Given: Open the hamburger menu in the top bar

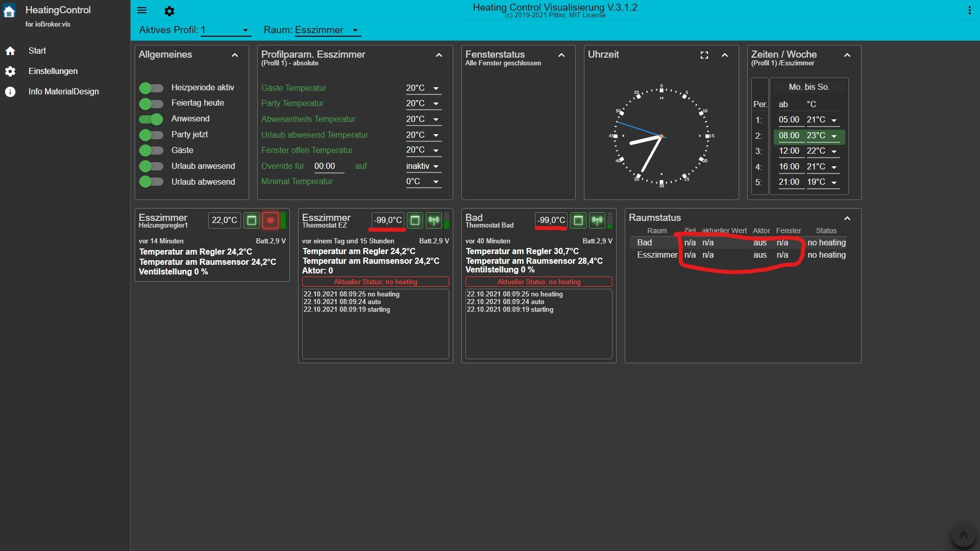Looking at the screenshot, I should click(142, 10).
